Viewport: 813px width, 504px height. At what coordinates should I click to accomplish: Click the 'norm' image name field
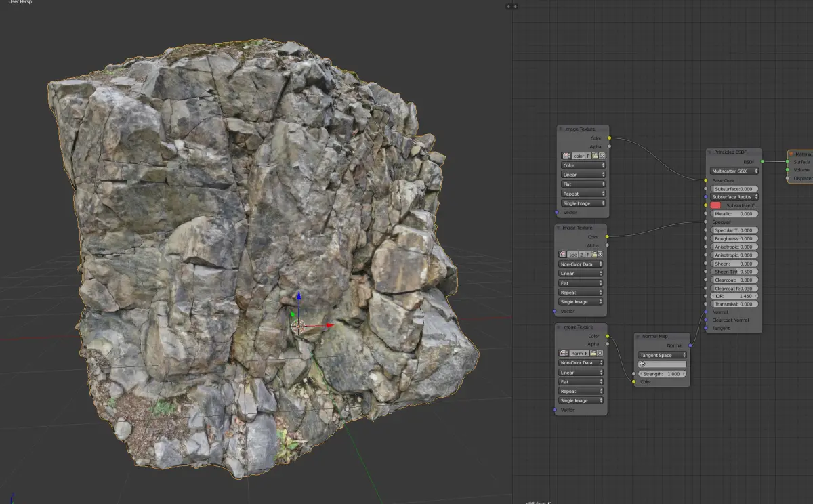coord(576,353)
